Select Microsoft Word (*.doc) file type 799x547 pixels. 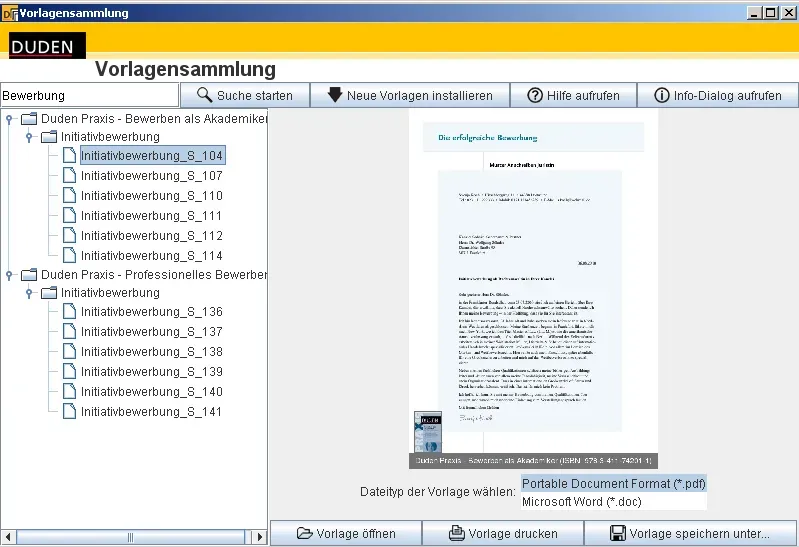point(614,501)
